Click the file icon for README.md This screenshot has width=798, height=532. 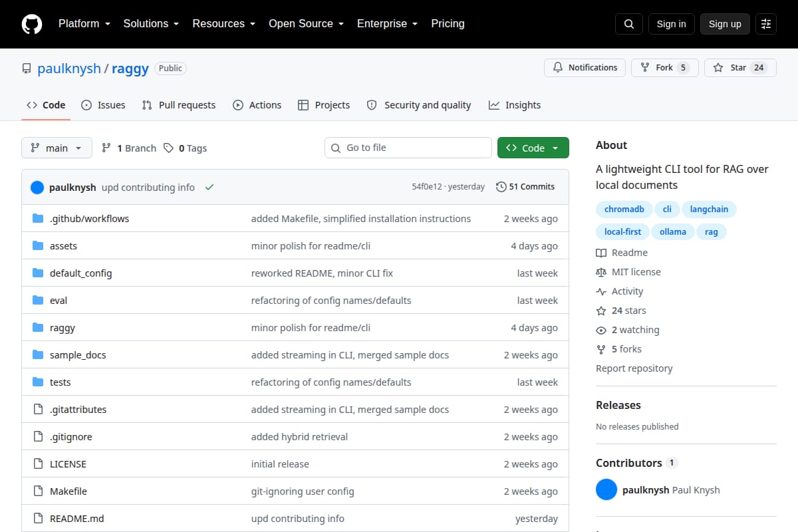point(38,519)
